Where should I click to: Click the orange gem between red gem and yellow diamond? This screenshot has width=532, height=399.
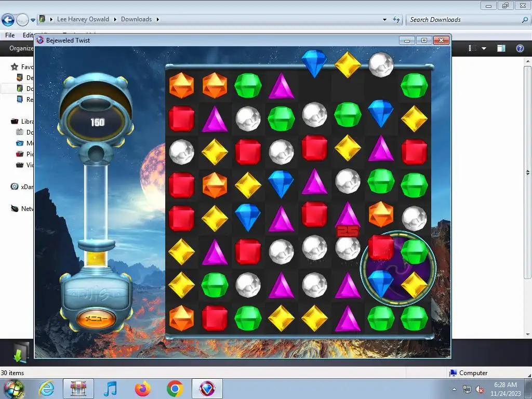point(215,185)
